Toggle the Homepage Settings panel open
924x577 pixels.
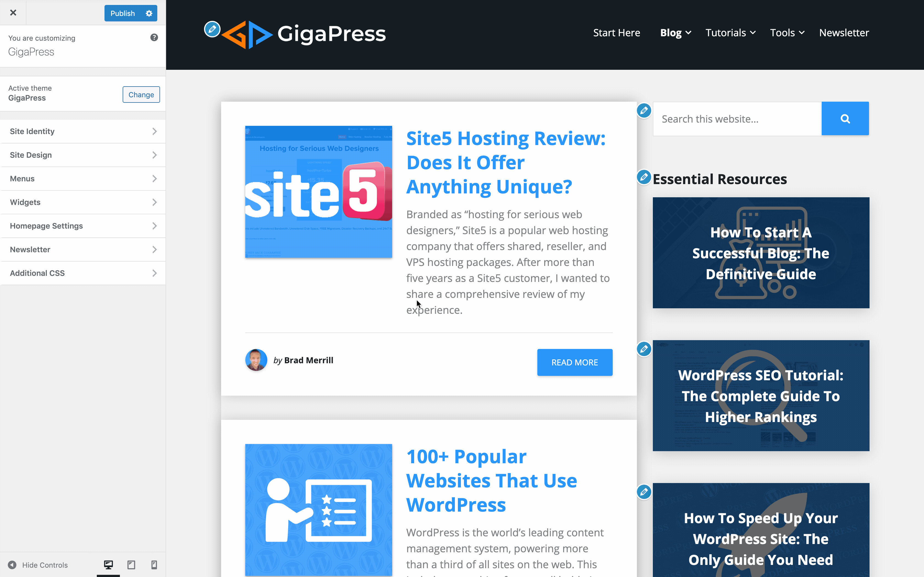(82, 225)
